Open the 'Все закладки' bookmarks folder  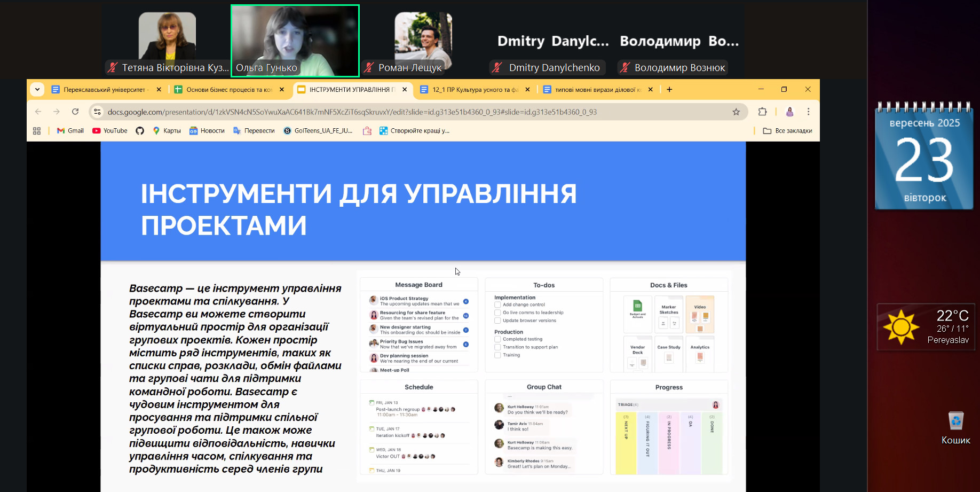(x=787, y=131)
